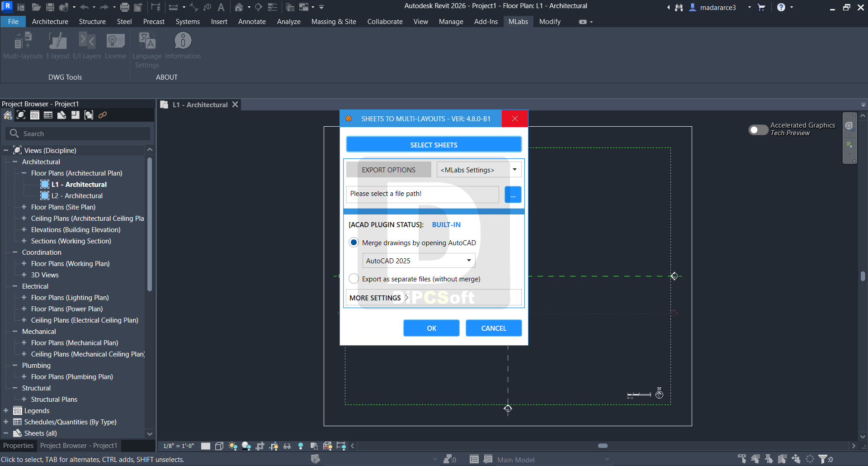
Task: Click the Print icon in quick access toolbar
Action: pyautogui.click(x=125, y=7)
